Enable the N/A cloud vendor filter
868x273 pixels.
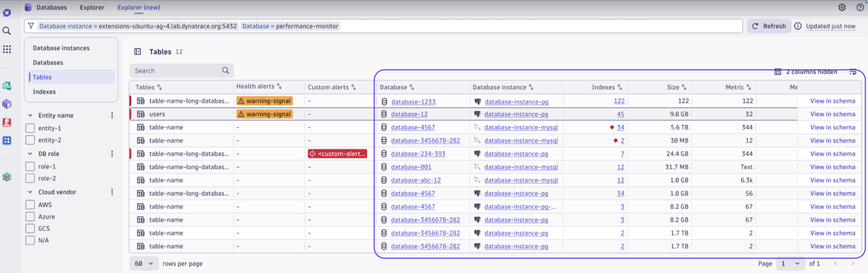point(30,240)
